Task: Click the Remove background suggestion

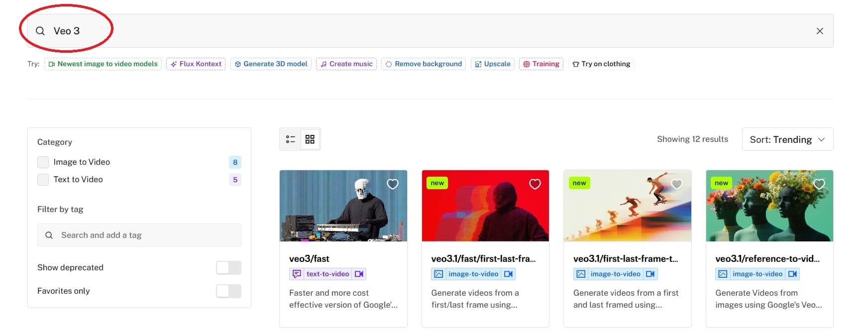Action: 424,64
